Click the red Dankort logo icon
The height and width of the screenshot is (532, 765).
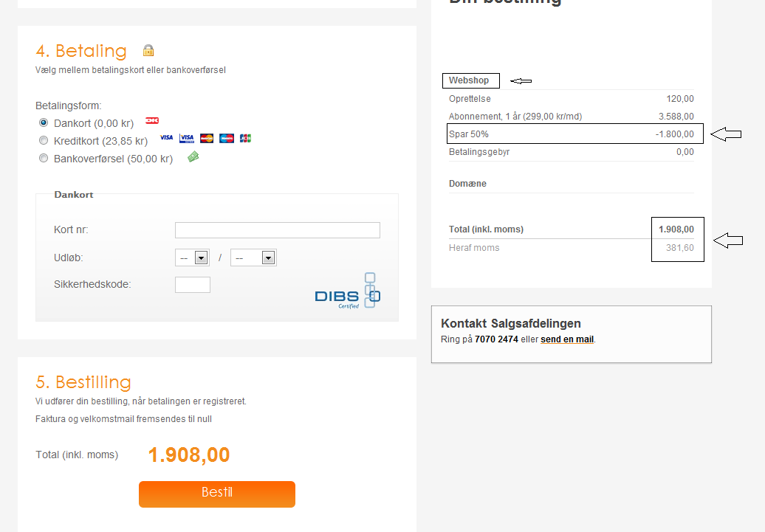(152, 121)
